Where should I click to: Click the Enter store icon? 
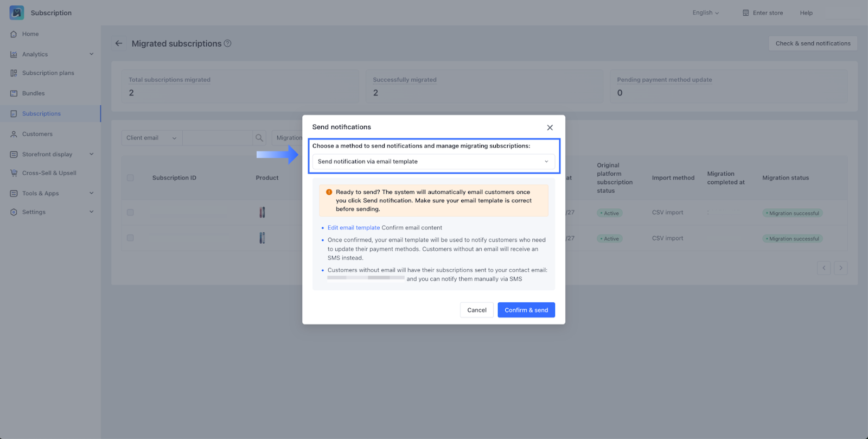click(x=746, y=13)
